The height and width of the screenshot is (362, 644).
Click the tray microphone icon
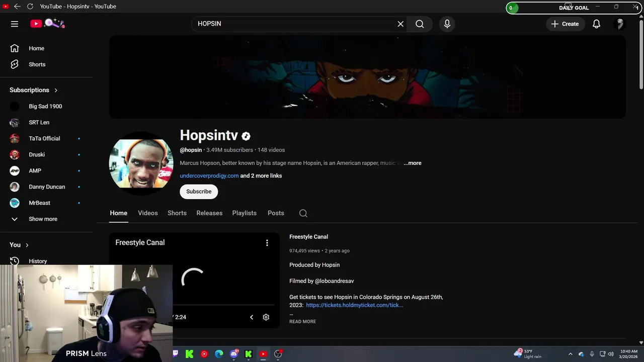coord(592,354)
